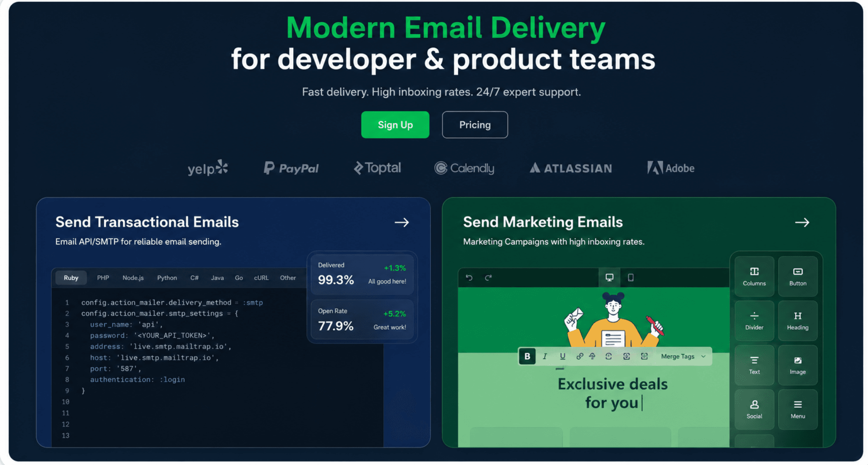Toggle italic formatting in text toolbar
Image resolution: width=868 pixels, height=465 pixels.
(545, 356)
